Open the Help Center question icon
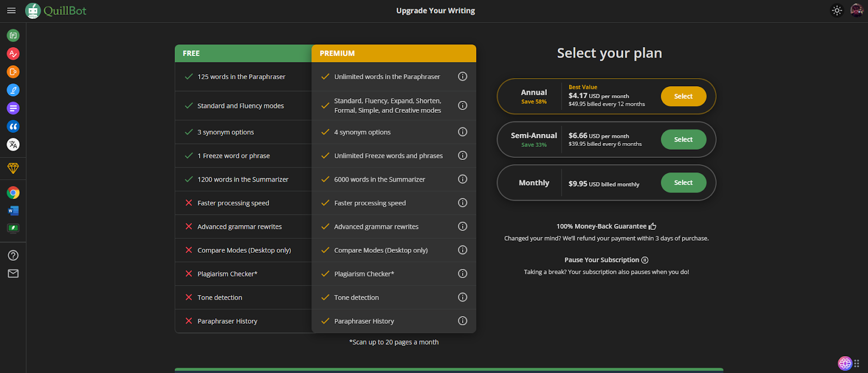The image size is (868, 373). (13, 255)
